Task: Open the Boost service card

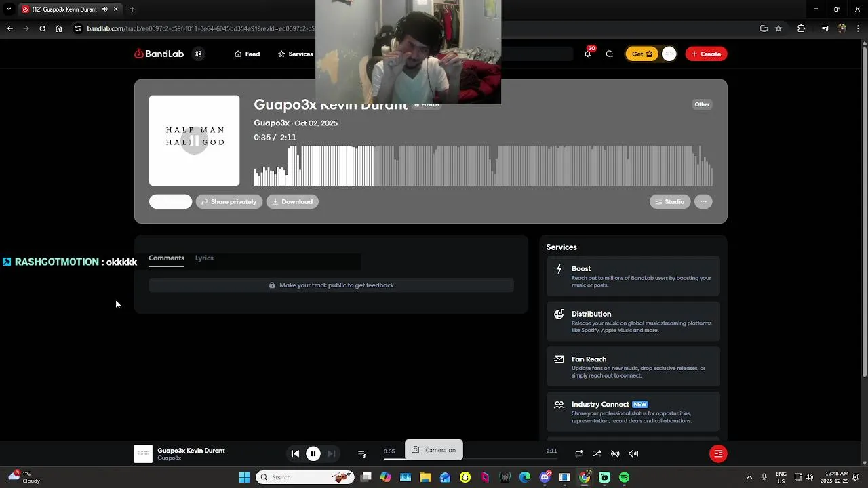Action: 633,277
